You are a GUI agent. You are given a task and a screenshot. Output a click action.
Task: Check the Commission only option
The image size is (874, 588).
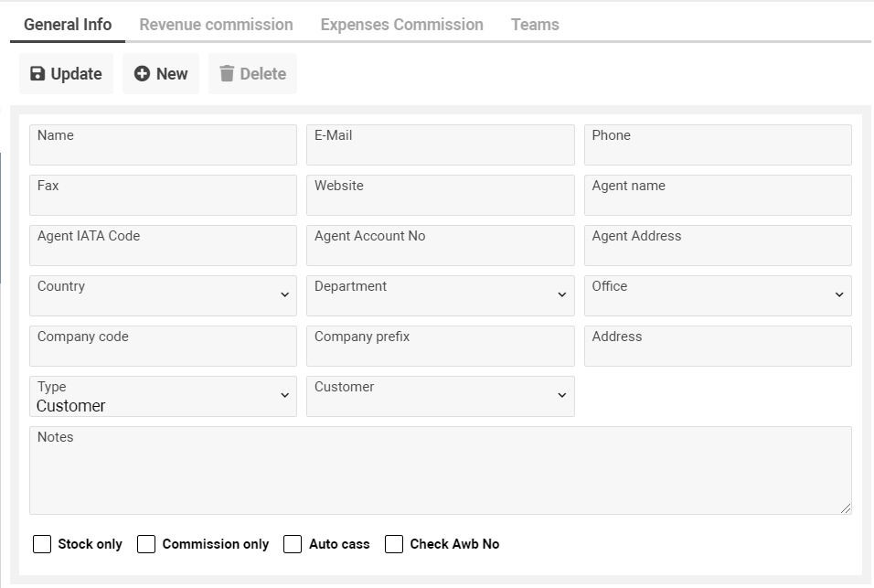click(146, 543)
